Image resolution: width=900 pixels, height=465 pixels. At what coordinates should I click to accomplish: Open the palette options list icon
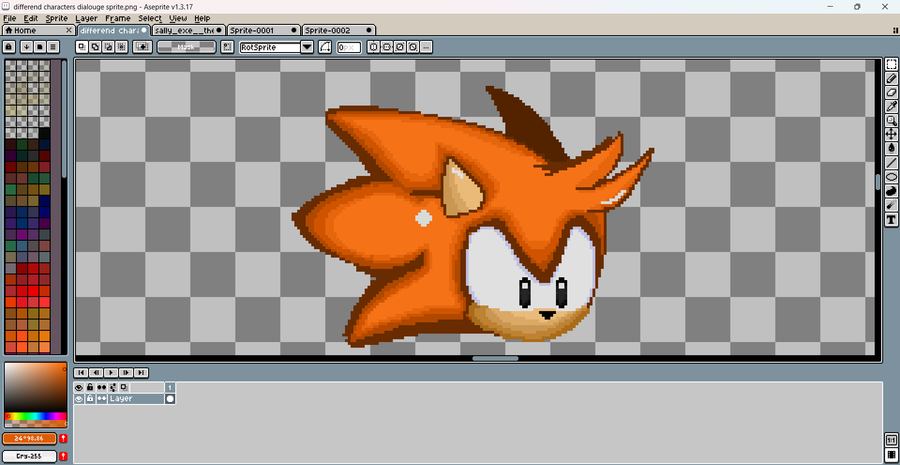click(x=53, y=47)
